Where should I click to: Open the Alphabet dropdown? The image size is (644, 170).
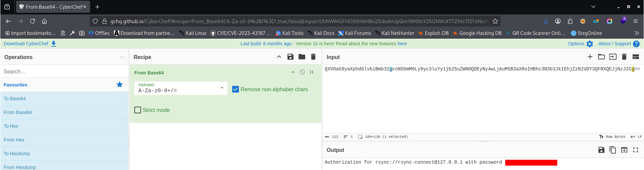222,88
